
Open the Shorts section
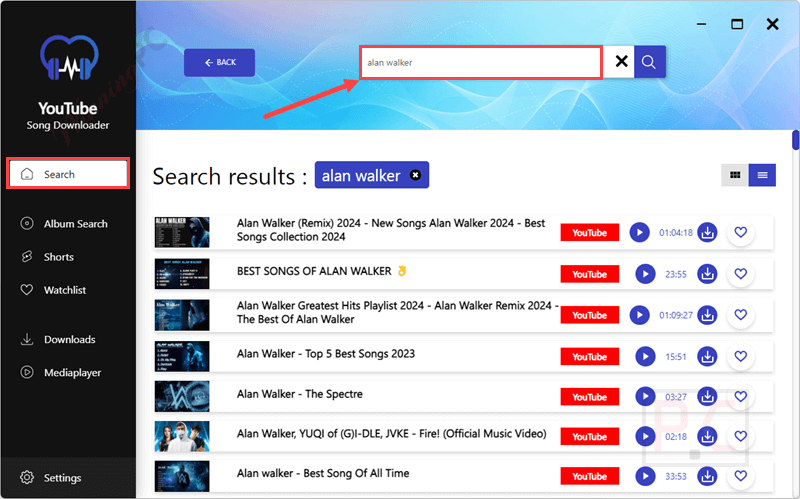47,257
